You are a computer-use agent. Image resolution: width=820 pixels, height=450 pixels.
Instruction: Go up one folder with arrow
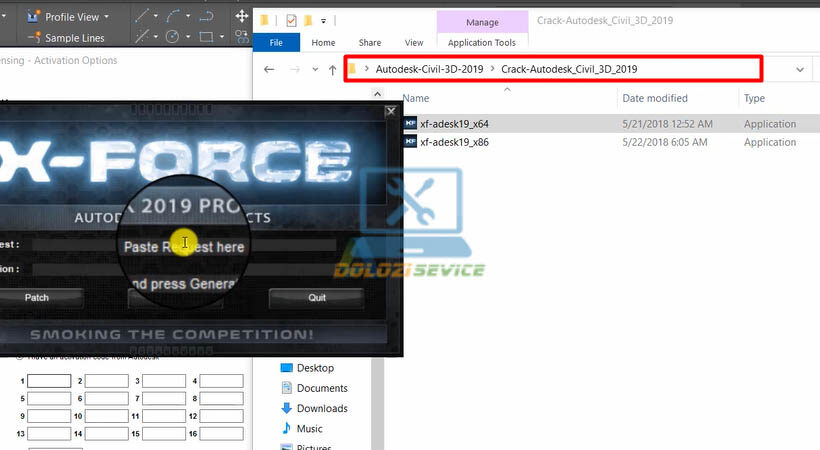pos(333,70)
